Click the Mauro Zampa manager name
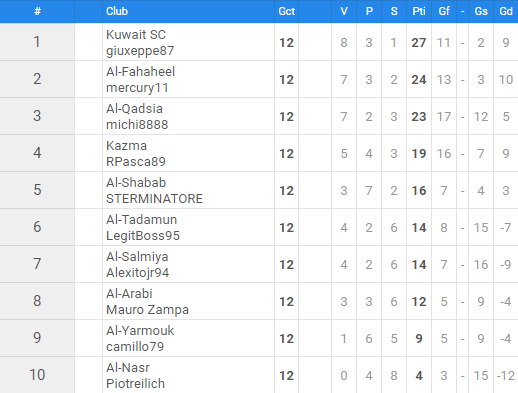This screenshot has height=393, width=518. (147, 310)
